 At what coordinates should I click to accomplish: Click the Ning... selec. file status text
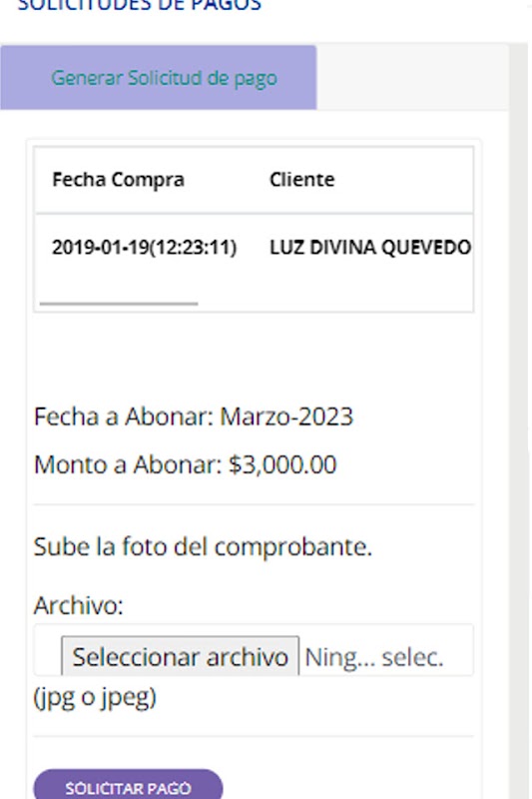pos(374,657)
